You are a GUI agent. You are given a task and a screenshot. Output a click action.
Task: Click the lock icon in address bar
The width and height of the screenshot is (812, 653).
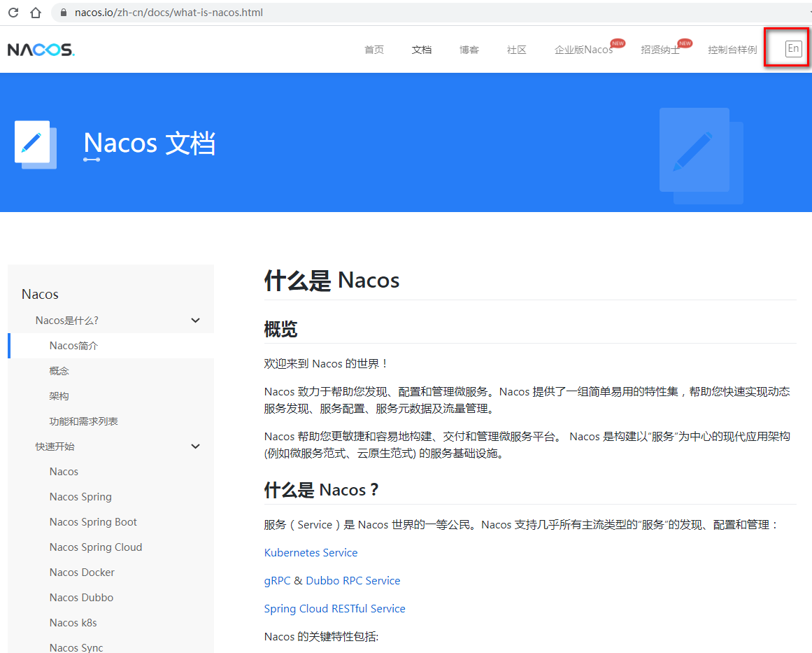tap(64, 13)
